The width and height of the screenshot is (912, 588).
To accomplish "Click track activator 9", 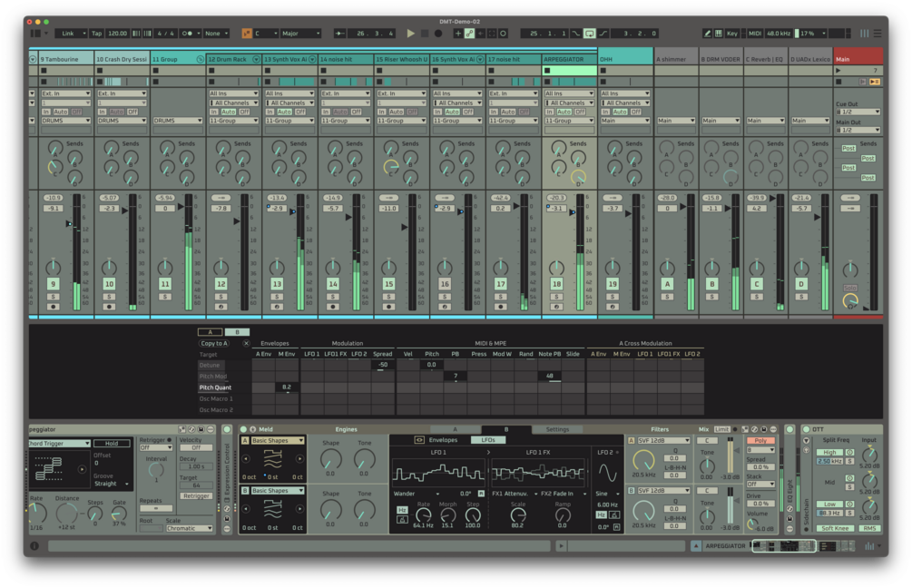I will tap(53, 284).
